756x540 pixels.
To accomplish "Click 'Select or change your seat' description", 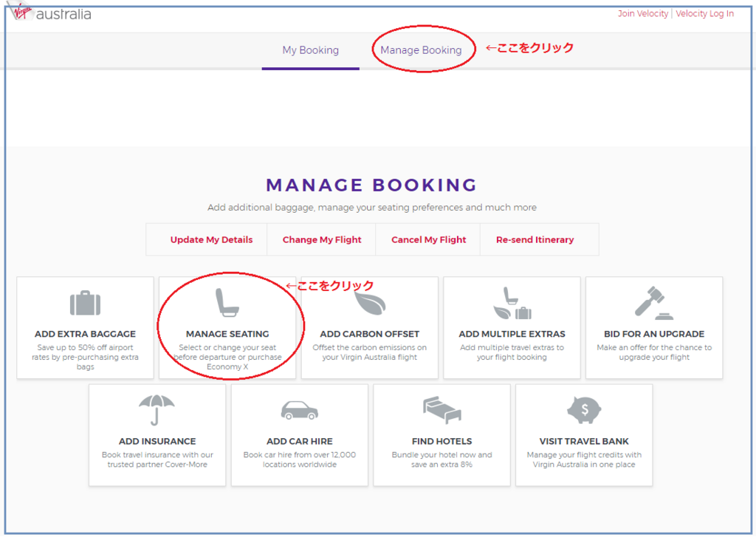I will click(227, 357).
